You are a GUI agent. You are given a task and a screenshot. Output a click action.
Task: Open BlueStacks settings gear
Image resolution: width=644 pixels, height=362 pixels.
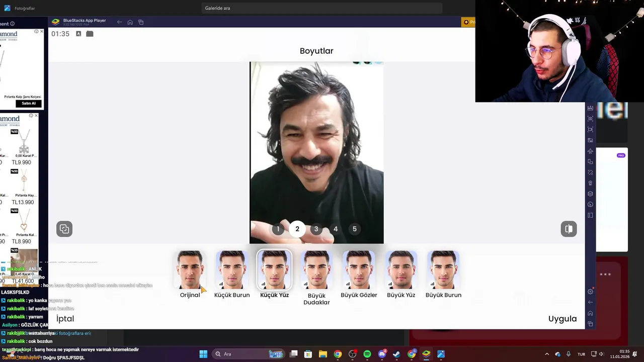click(x=590, y=292)
